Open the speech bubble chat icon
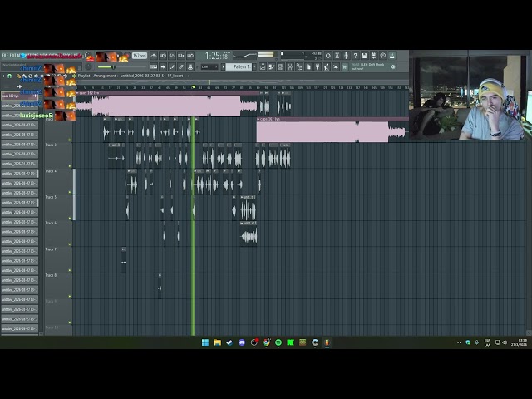The width and height of the screenshot is (532, 399). 383,56
